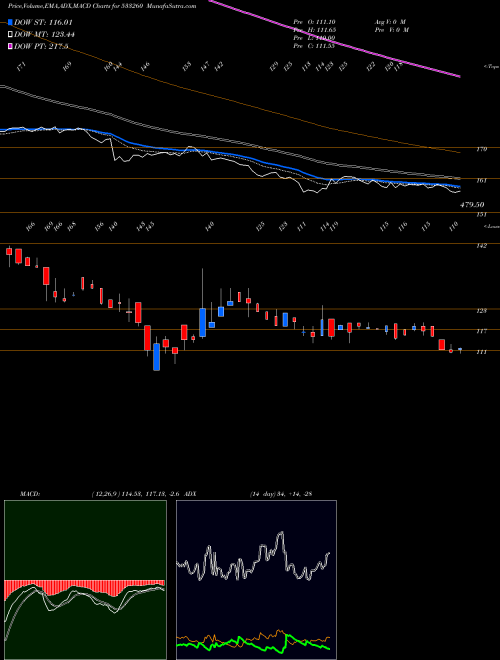Open the MACD histogram chart panel

tap(85, 580)
